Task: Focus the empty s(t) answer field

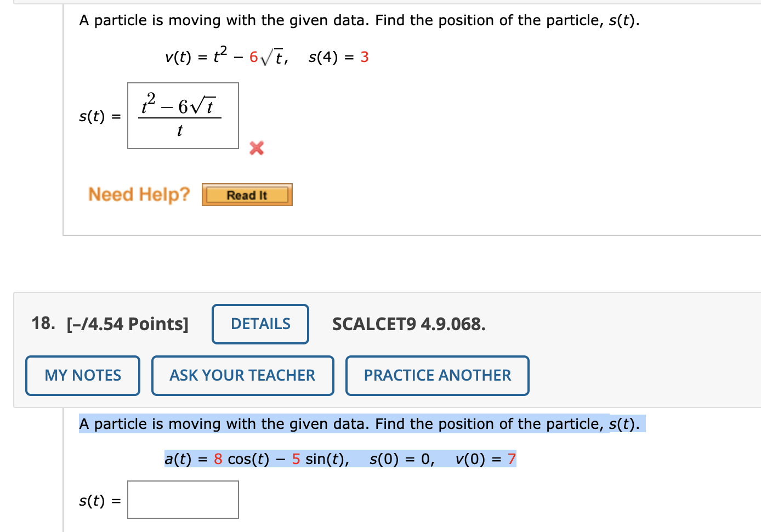Action: tap(183, 500)
